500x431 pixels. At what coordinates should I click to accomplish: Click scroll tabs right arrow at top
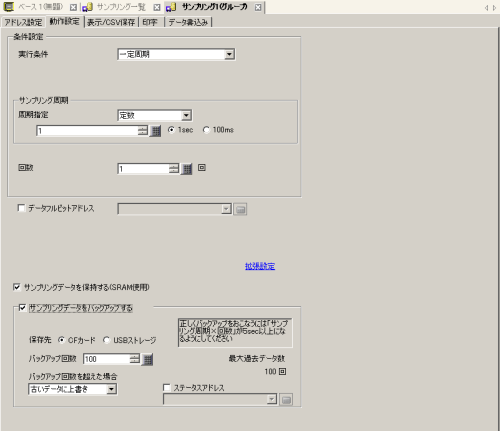494,8
